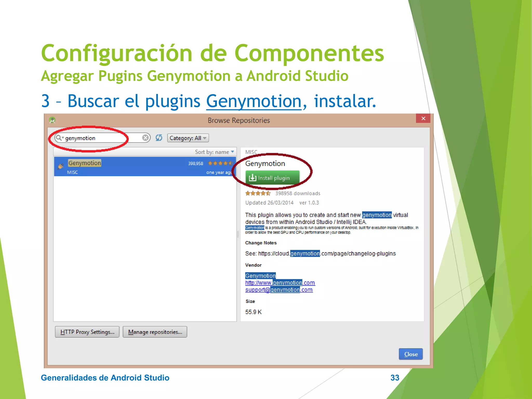Click slide number 33

pyautogui.click(x=395, y=377)
